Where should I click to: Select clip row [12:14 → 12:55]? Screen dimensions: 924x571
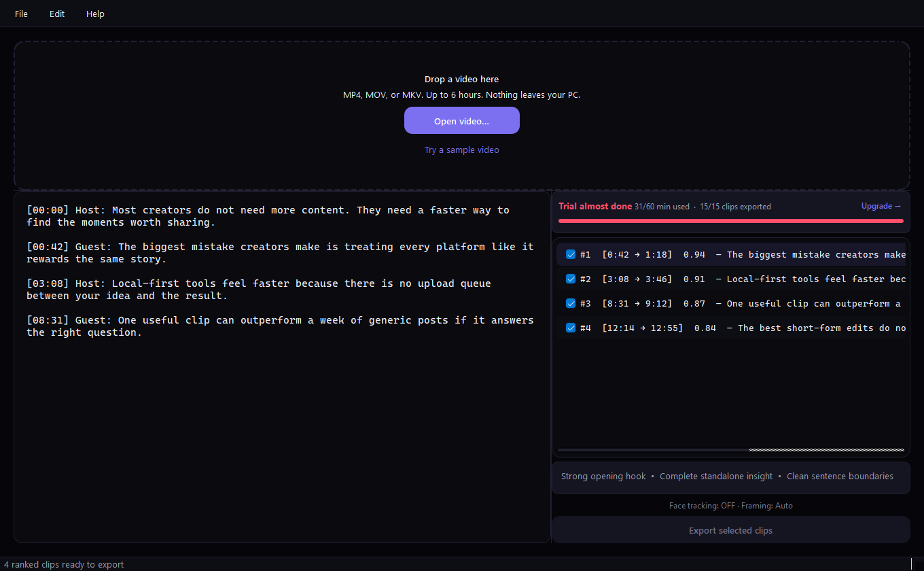pyautogui.click(x=731, y=328)
